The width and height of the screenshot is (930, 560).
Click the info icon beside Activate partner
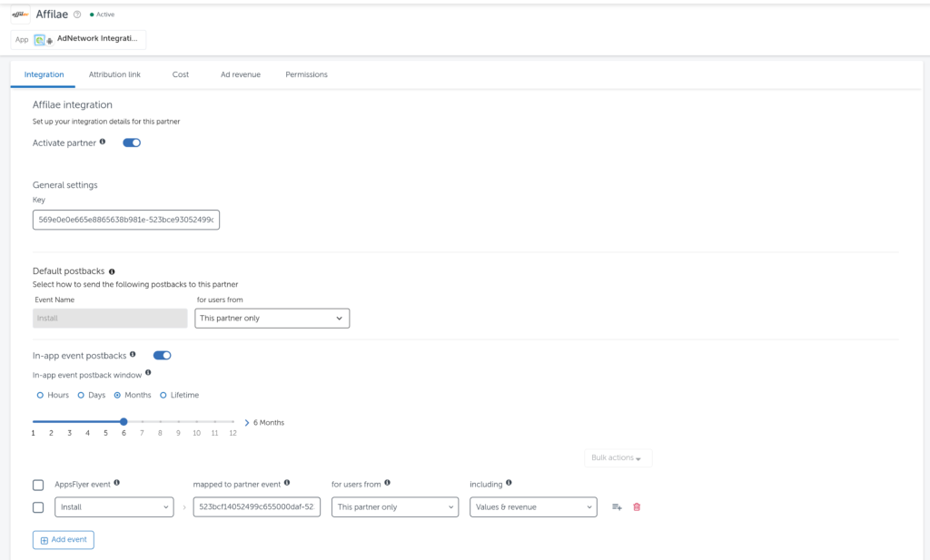[103, 142]
